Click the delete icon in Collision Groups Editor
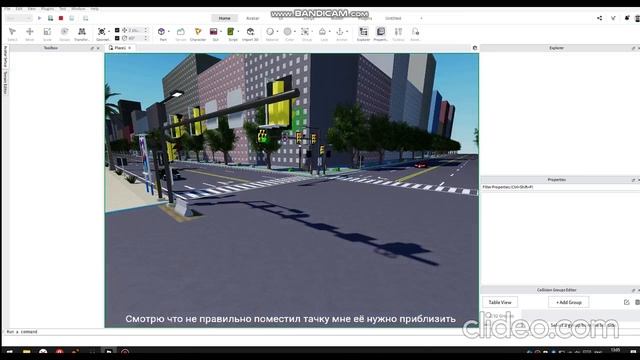Viewport: 640px width, 360px height. [x=637, y=302]
